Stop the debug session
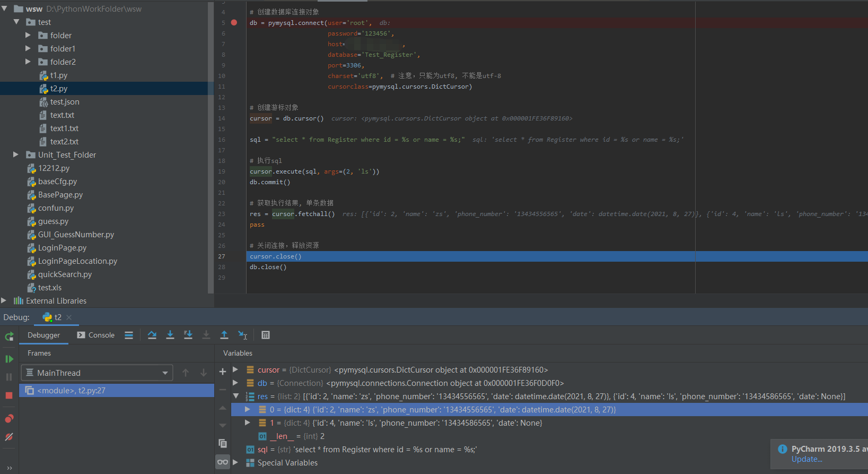 coord(9,395)
